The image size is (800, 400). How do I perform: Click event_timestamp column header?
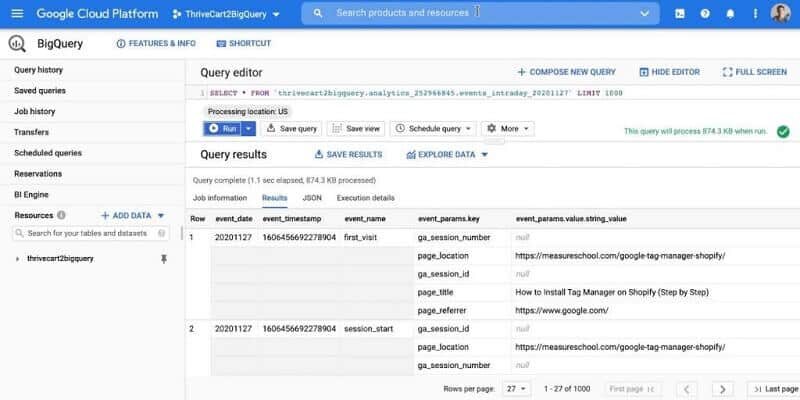[x=292, y=219]
